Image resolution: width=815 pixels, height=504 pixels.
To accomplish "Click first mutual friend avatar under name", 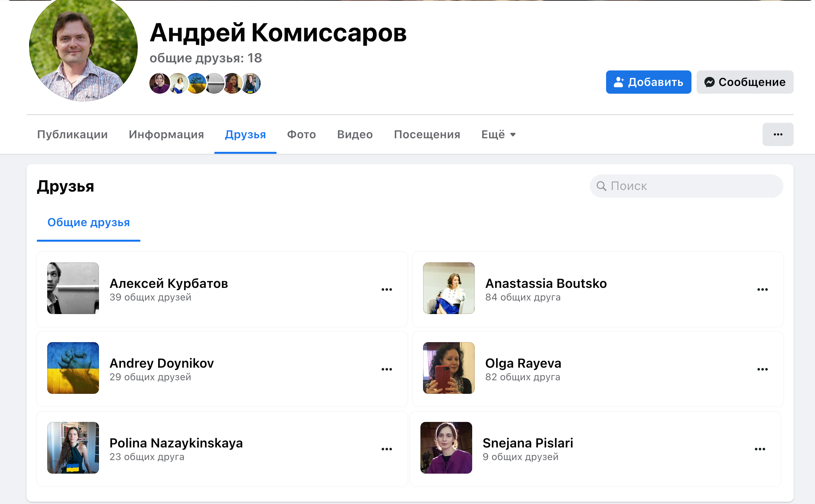I will pyautogui.click(x=159, y=83).
